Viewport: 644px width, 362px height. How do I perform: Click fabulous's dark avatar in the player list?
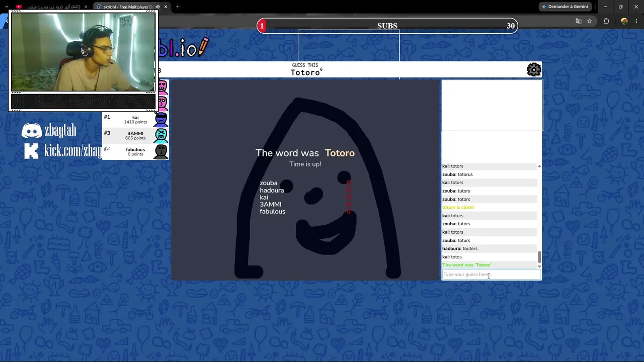pos(161,151)
